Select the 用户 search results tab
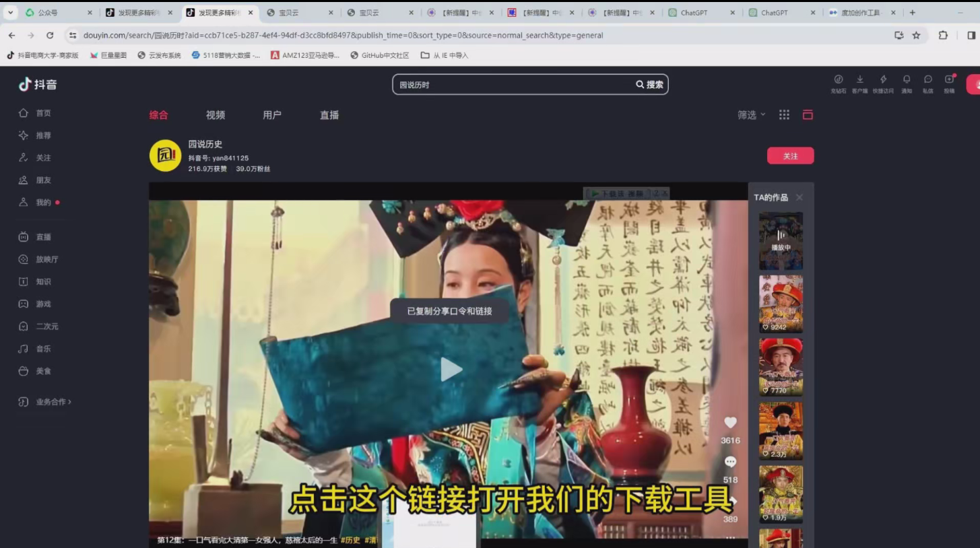 click(272, 115)
